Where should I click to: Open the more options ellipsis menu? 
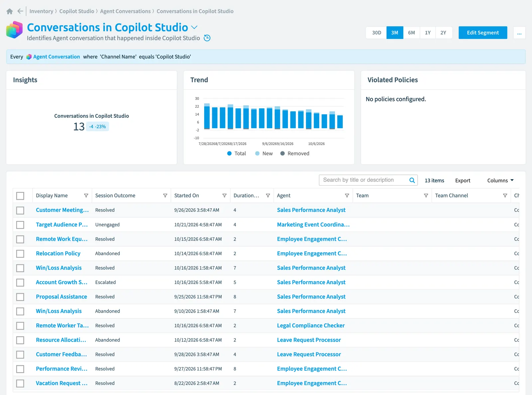519,33
